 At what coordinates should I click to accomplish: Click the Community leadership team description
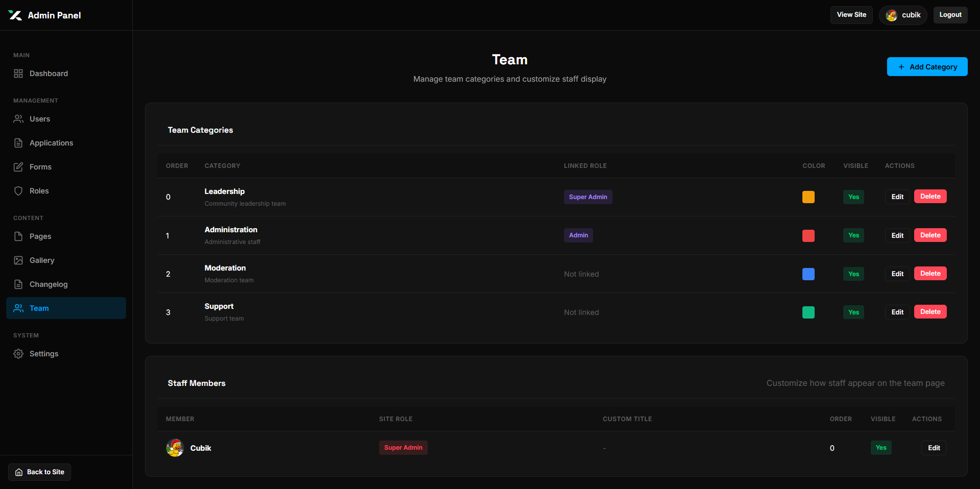click(x=245, y=204)
